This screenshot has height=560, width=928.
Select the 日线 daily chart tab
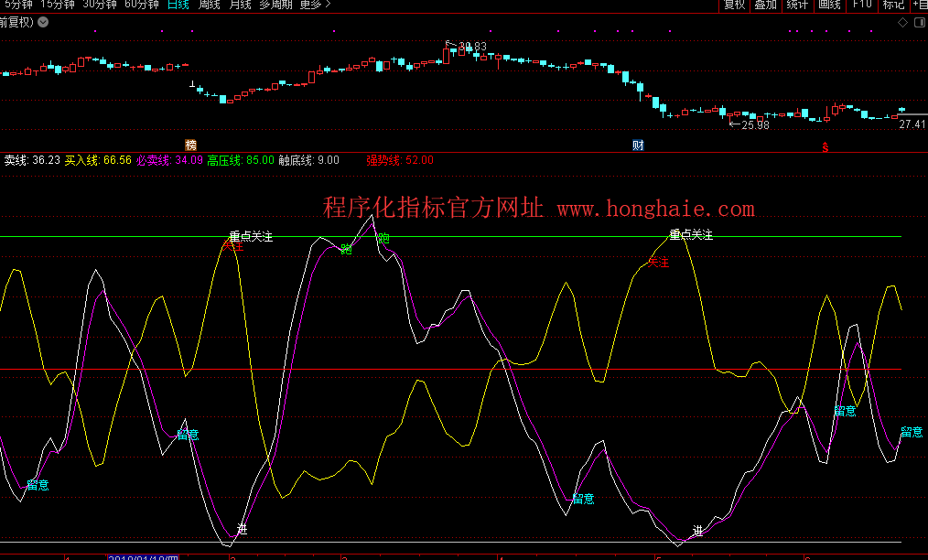click(x=179, y=5)
